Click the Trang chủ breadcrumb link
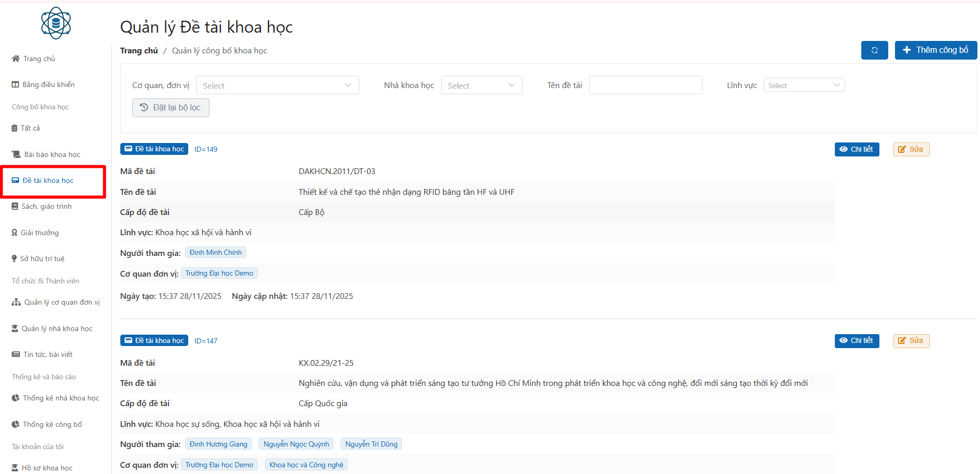The image size is (980, 474). coord(139,51)
